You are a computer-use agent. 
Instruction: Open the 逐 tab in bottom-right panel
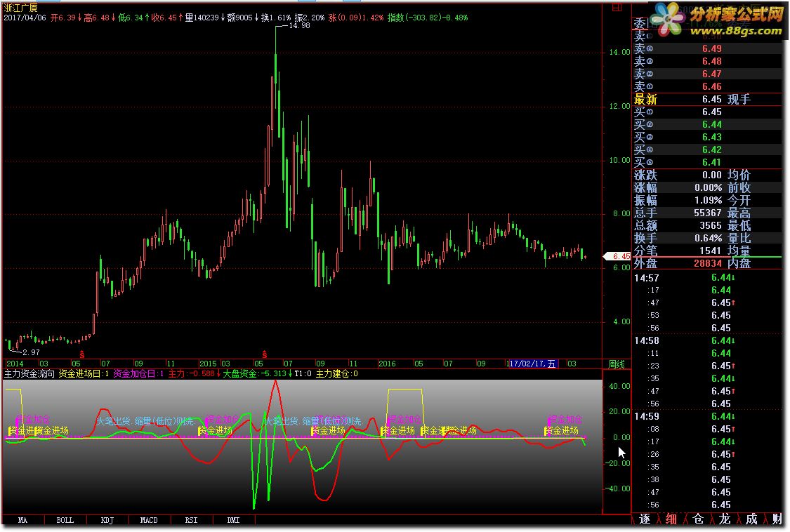(645, 519)
